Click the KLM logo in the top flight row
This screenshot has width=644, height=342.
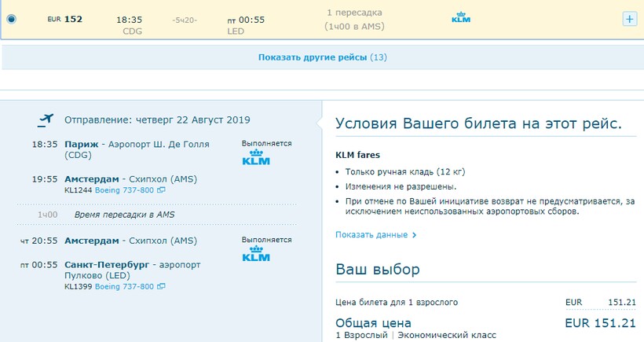point(461,19)
